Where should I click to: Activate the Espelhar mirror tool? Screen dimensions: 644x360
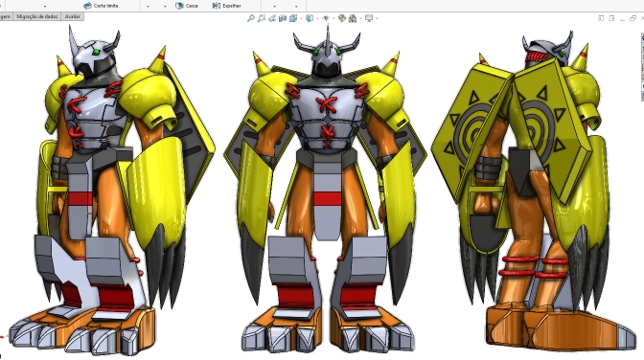click(227, 6)
